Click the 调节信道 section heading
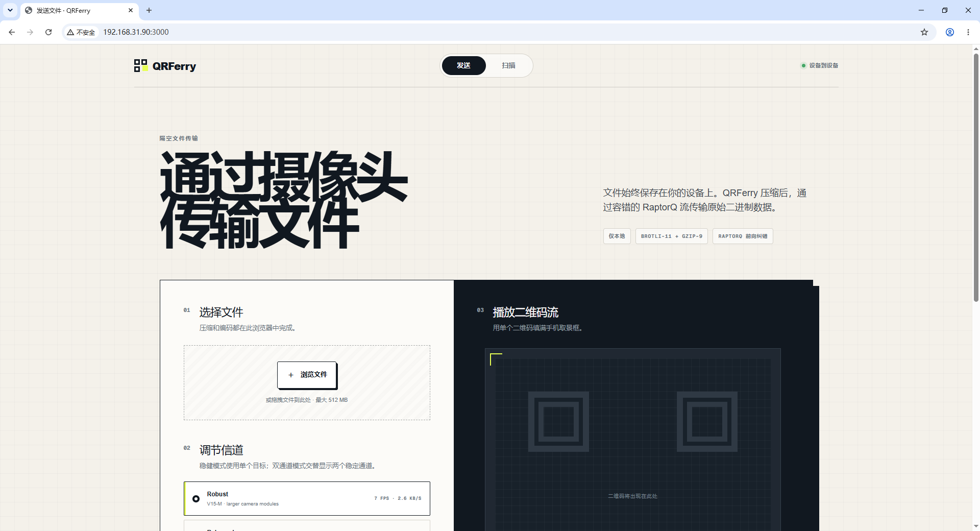The height and width of the screenshot is (531, 980). tap(221, 450)
